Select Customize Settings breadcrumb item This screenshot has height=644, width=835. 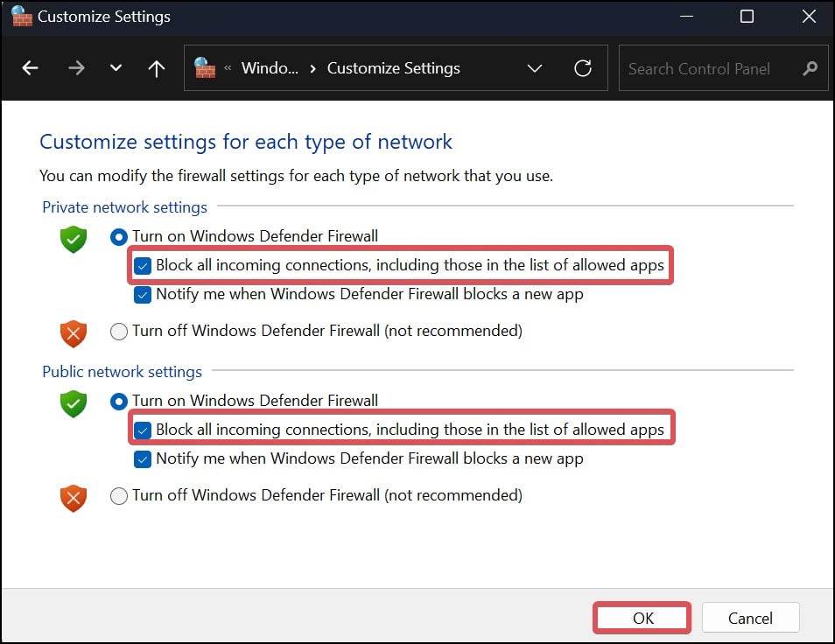[x=394, y=68]
